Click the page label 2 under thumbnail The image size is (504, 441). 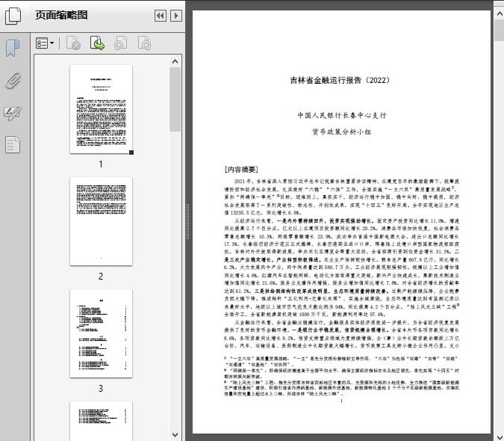click(101, 277)
